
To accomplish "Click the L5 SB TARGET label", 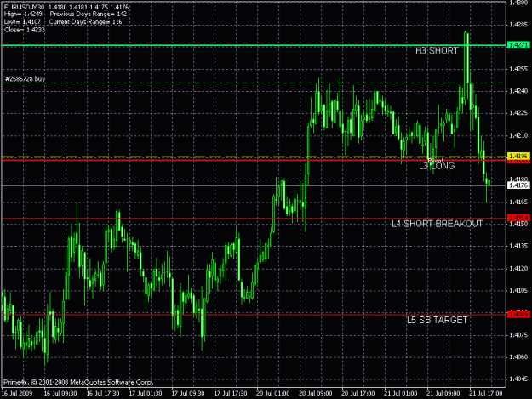I will 437,321.
